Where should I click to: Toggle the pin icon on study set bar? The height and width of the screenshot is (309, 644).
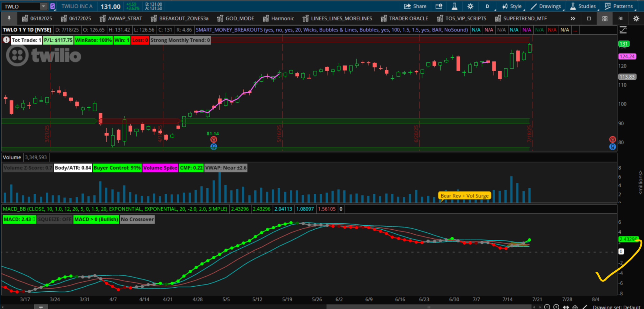click(x=9, y=18)
